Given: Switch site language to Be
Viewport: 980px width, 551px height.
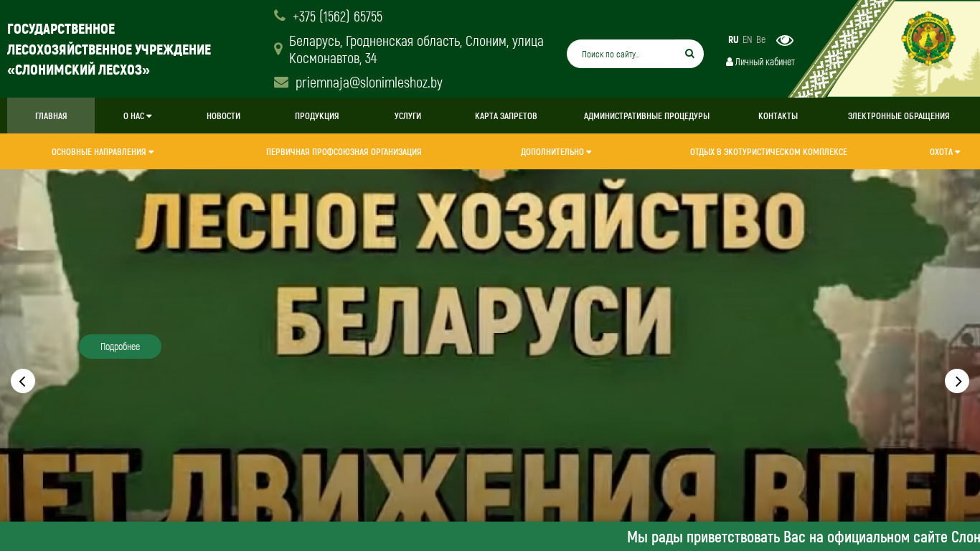Looking at the screenshot, I should 761,39.
